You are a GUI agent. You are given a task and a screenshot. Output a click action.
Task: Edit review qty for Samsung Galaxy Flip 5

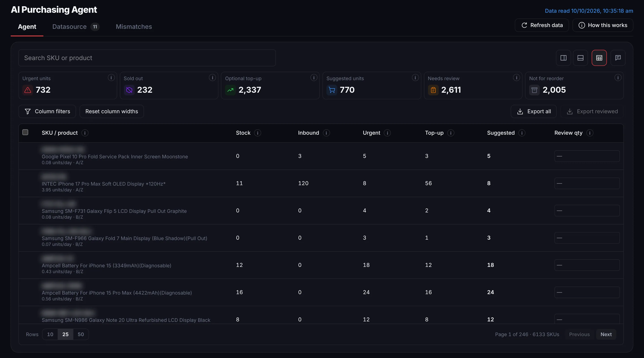point(587,210)
